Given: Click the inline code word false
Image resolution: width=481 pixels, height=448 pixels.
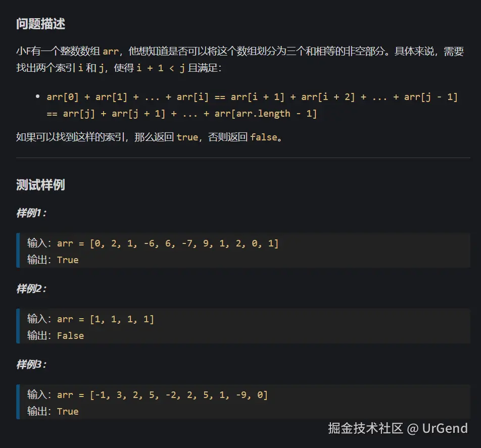Looking at the screenshot, I should tap(264, 137).
